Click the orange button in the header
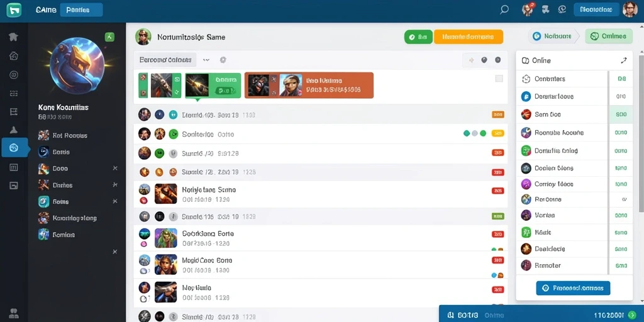Viewport: 644px width, 322px height. click(x=469, y=36)
